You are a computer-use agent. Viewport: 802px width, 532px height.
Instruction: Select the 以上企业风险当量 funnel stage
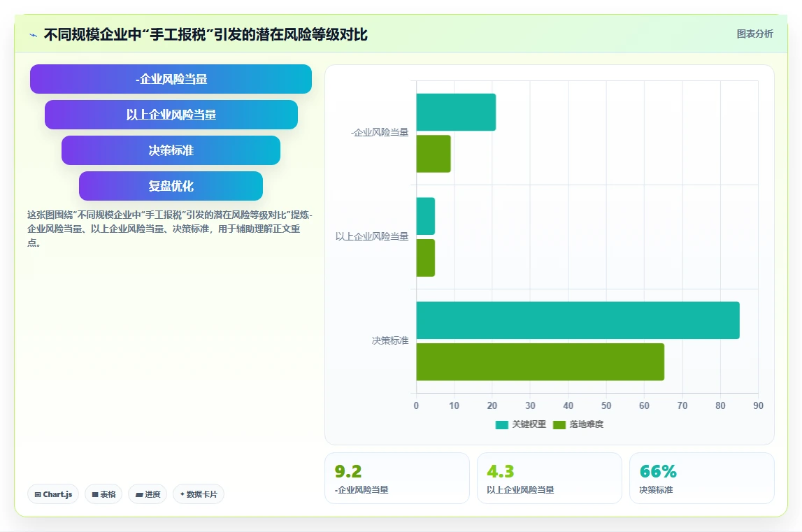point(171,115)
